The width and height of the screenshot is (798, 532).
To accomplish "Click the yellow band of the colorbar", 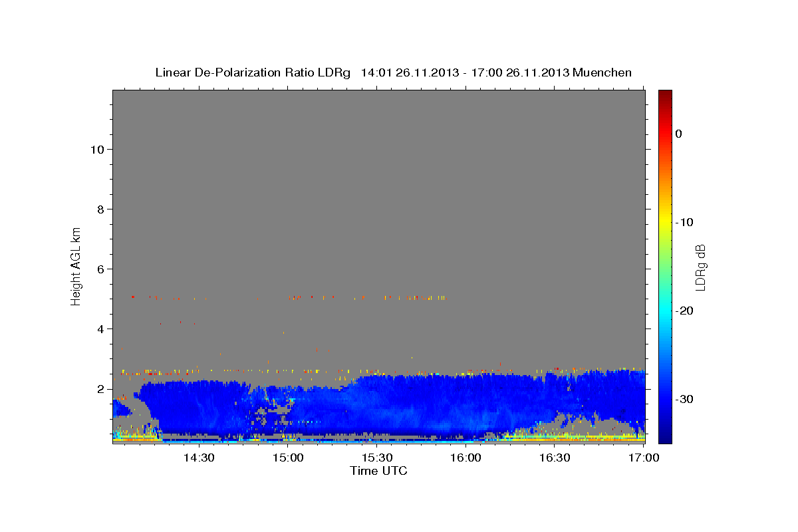I will click(x=665, y=219).
